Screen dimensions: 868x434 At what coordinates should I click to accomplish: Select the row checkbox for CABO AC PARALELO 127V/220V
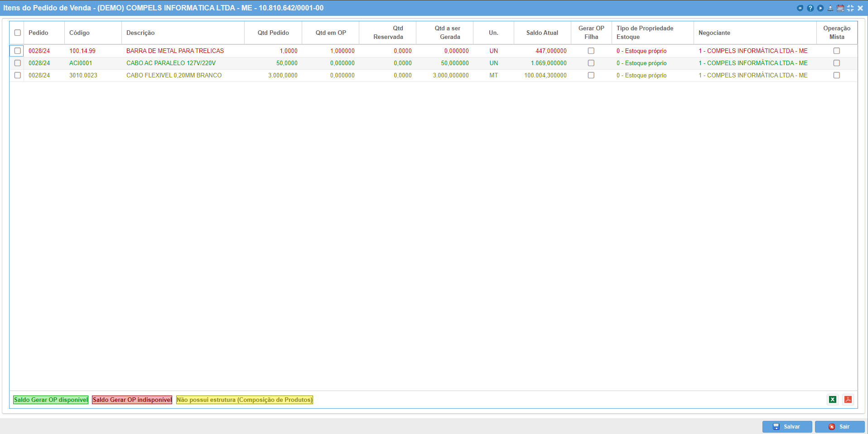pos(18,63)
